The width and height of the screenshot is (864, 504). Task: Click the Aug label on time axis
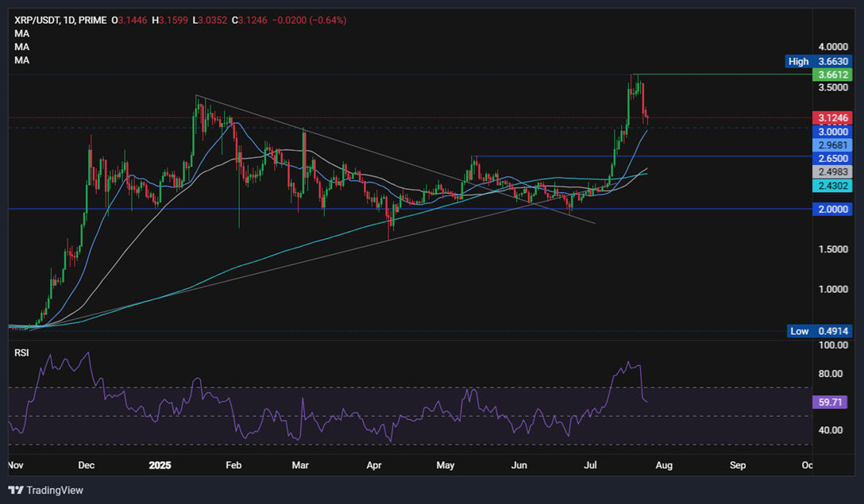[664, 465]
